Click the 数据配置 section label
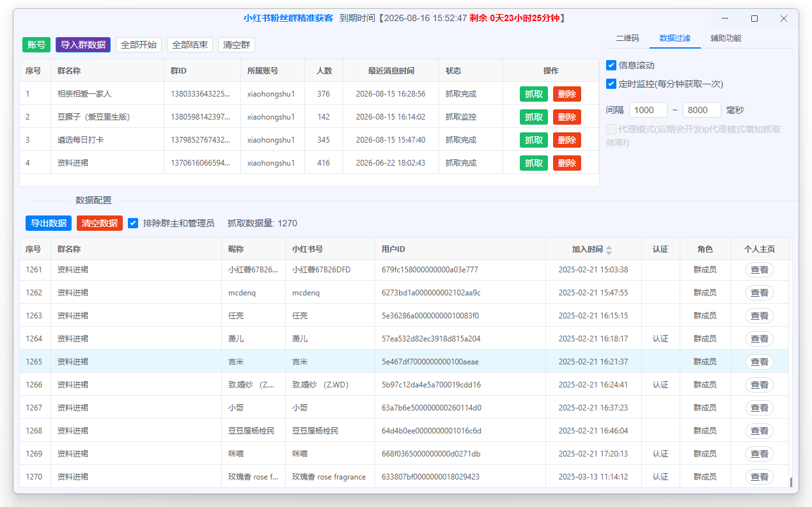This screenshot has width=812, height=507. click(93, 200)
